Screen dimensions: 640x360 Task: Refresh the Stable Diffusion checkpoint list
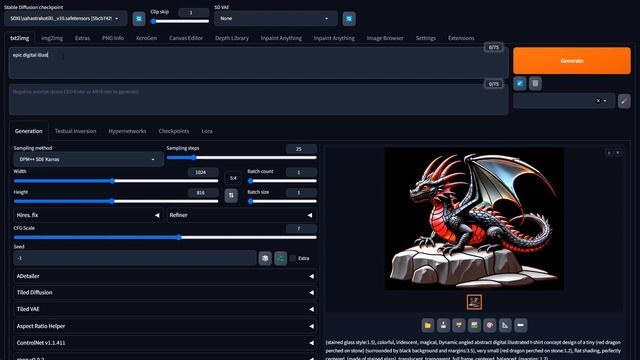coord(139,19)
